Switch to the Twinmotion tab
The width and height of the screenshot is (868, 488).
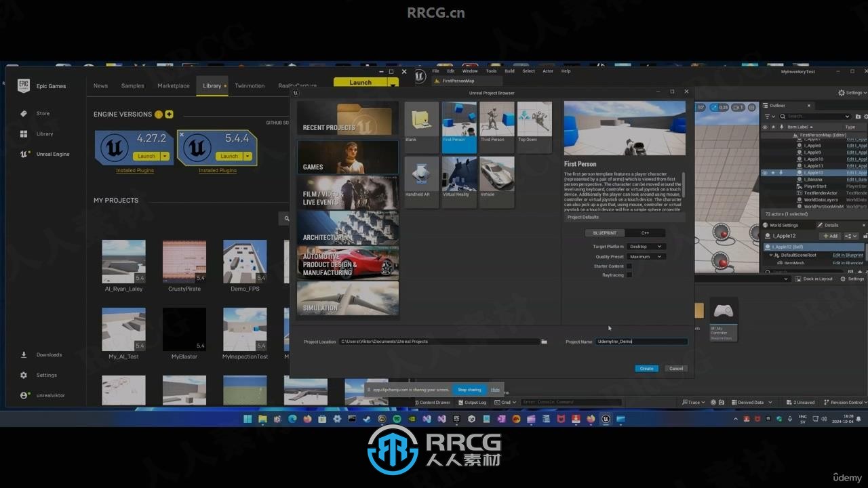250,86
